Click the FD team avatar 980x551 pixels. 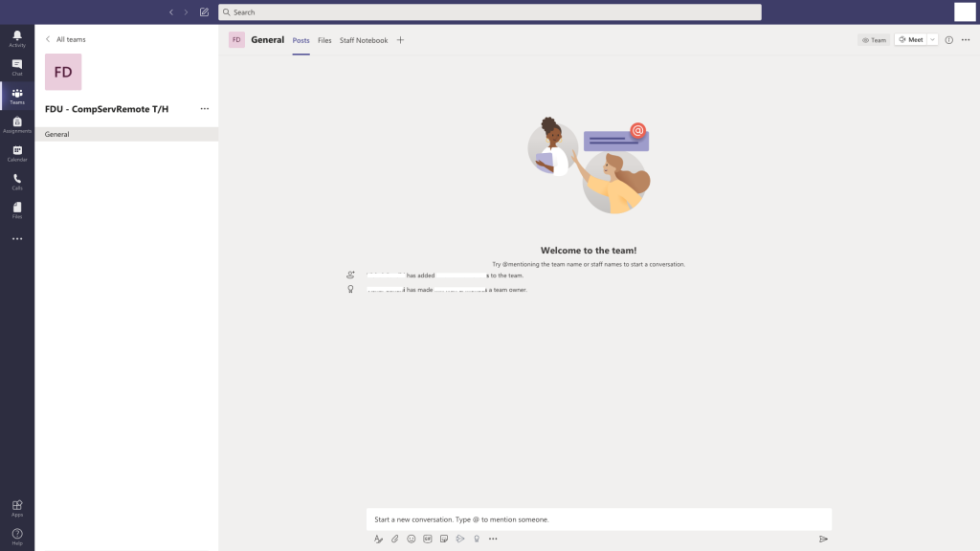coord(63,72)
